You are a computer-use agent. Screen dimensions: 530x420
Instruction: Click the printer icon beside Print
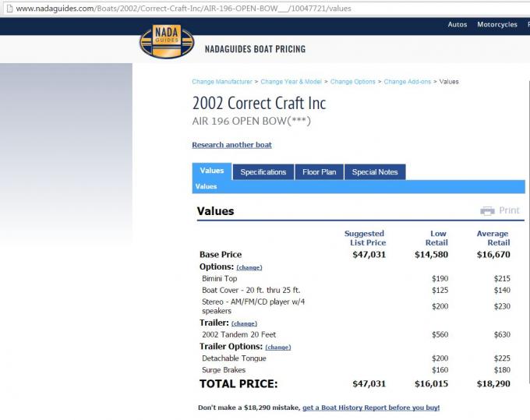click(488, 210)
